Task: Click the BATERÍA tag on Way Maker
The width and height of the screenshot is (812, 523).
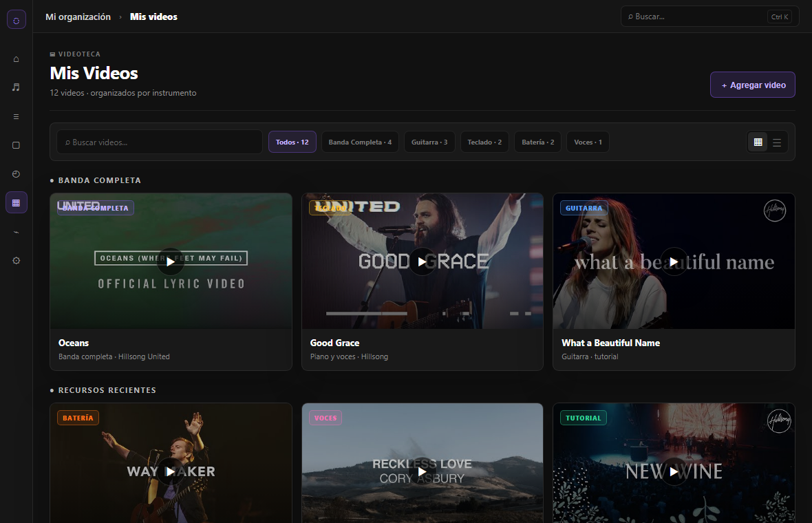Action: 78,418
